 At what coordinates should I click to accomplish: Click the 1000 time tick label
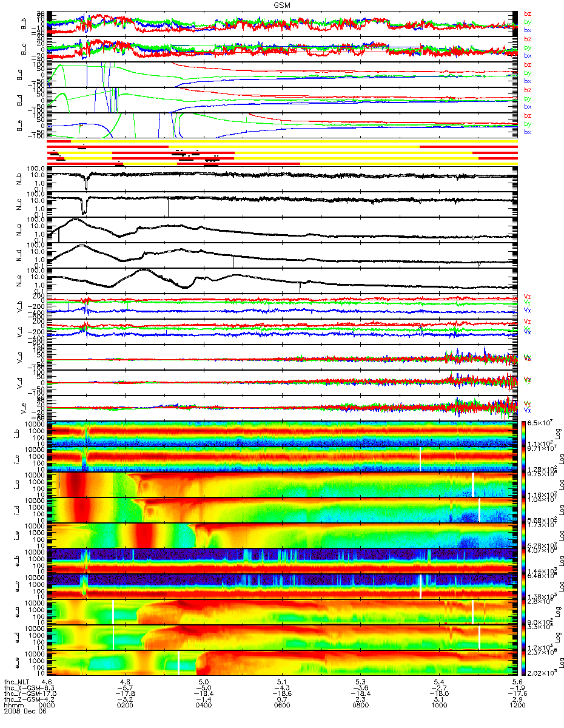tap(438, 706)
